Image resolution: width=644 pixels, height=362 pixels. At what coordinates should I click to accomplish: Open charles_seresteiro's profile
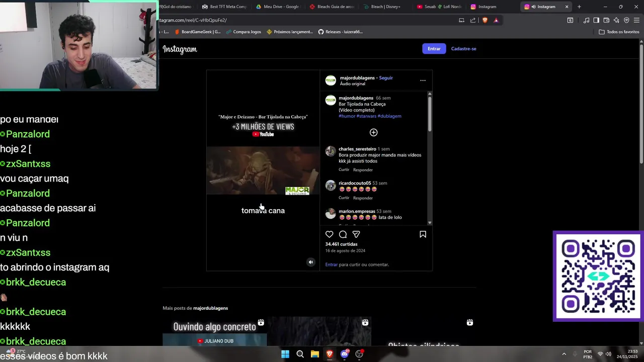pyautogui.click(x=357, y=149)
